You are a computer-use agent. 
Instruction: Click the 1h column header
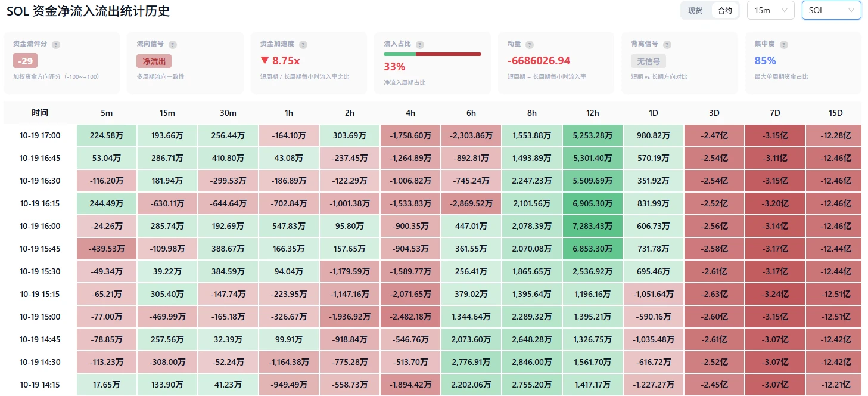[x=289, y=113]
